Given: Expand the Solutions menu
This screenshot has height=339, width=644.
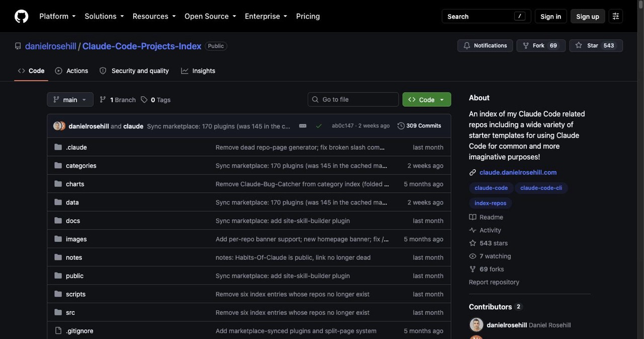Looking at the screenshot, I should tap(104, 16).
